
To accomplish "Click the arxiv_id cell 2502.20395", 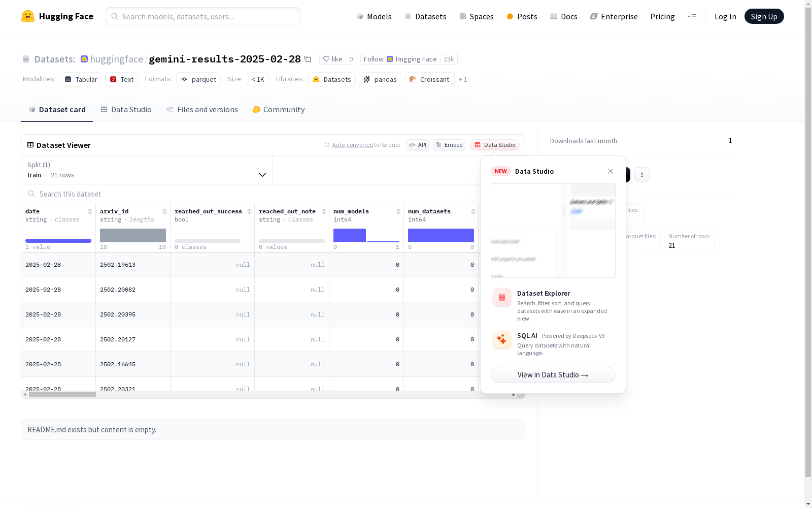I will (x=118, y=314).
